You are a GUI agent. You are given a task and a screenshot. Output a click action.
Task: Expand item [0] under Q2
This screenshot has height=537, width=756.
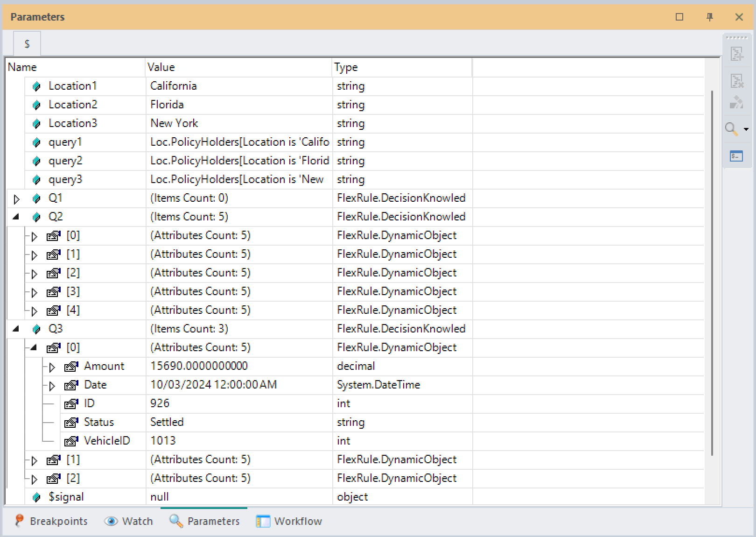[x=34, y=236]
